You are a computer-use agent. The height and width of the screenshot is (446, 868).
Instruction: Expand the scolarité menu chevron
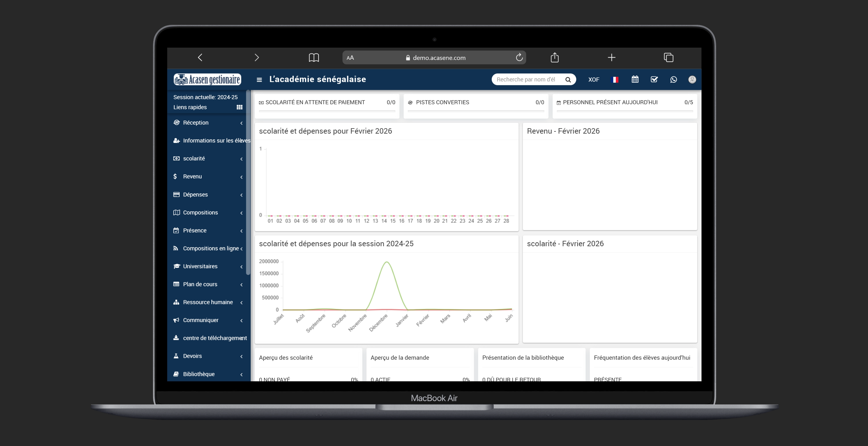coord(241,159)
